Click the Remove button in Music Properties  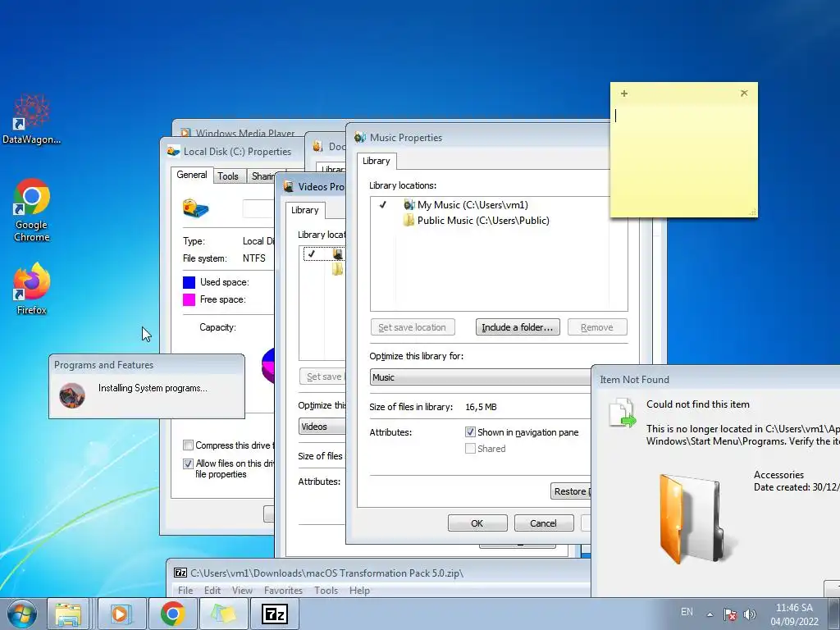click(597, 327)
